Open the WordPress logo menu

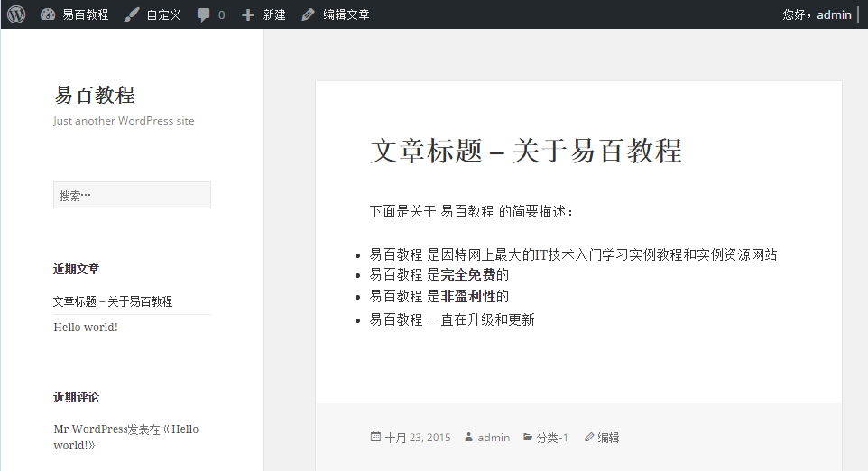point(16,14)
